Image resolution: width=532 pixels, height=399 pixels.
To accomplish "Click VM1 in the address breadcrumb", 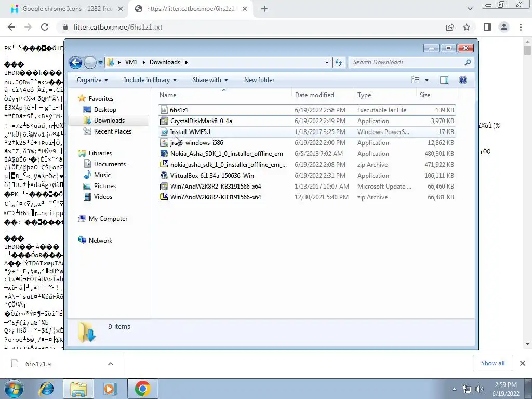I will 131,62.
